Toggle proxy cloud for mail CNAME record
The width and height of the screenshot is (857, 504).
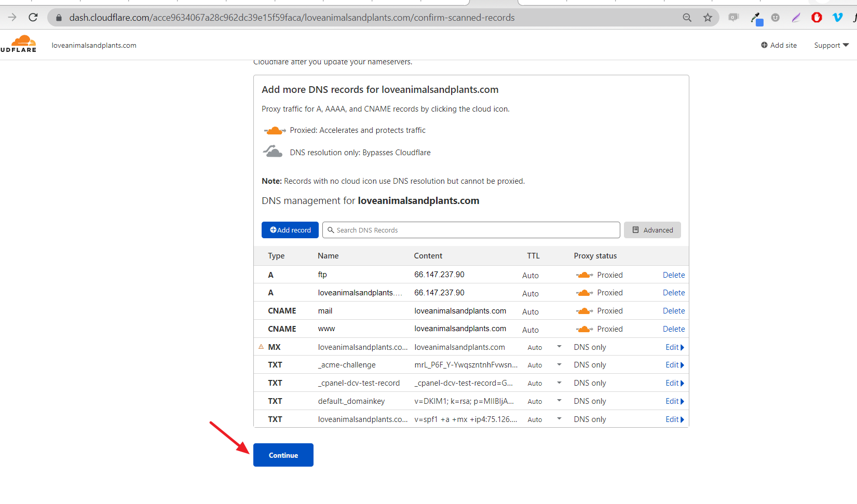click(584, 311)
